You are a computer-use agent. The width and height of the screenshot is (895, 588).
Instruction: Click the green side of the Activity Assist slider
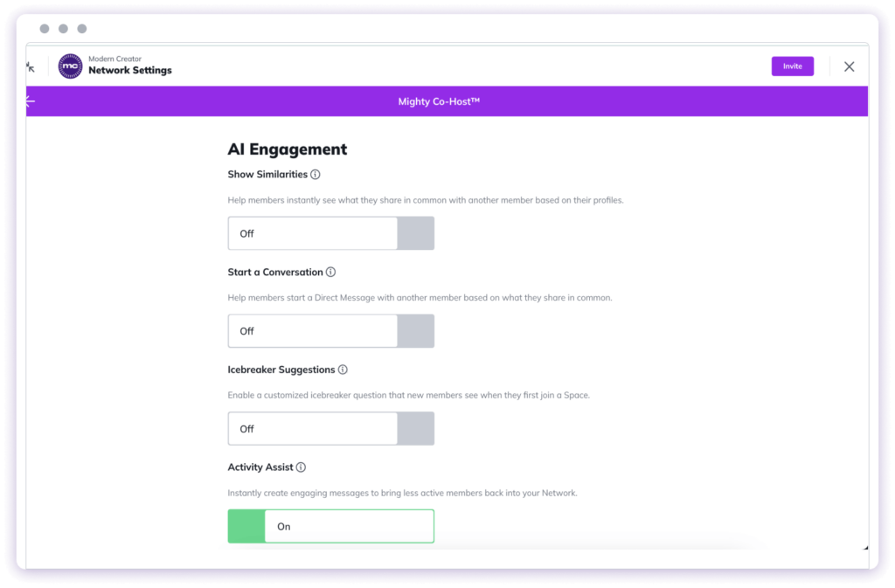(x=246, y=526)
